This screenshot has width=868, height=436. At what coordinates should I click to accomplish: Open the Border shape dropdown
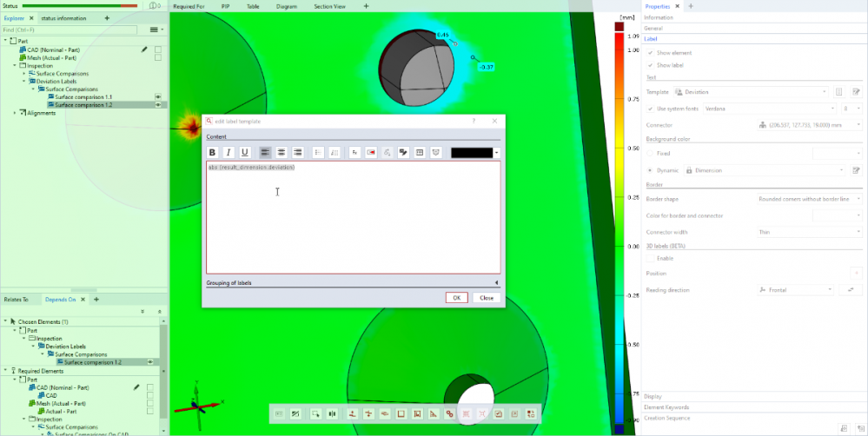click(809, 199)
